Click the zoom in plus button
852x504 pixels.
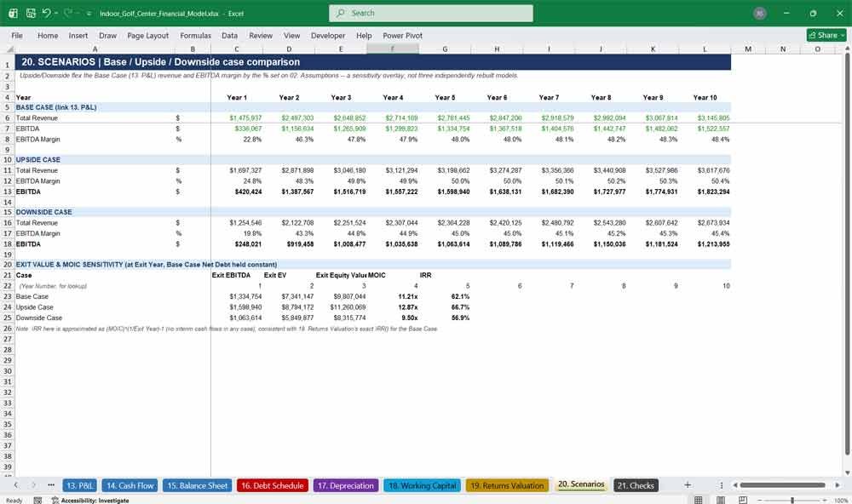tap(824, 501)
